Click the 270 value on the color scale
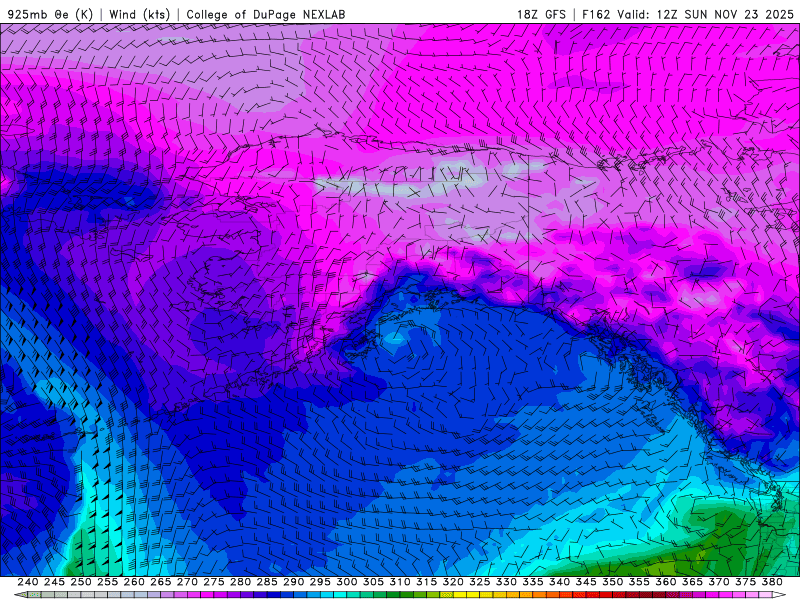This screenshot has width=800, height=600. click(187, 582)
